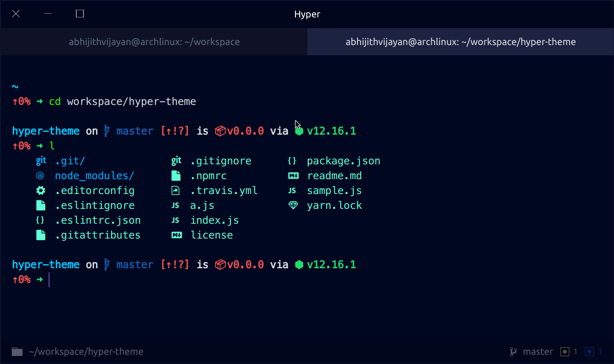Select the ~/workspace/hyper-theme tab
Screen dimensions: 614x364
pyautogui.click(x=460, y=42)
